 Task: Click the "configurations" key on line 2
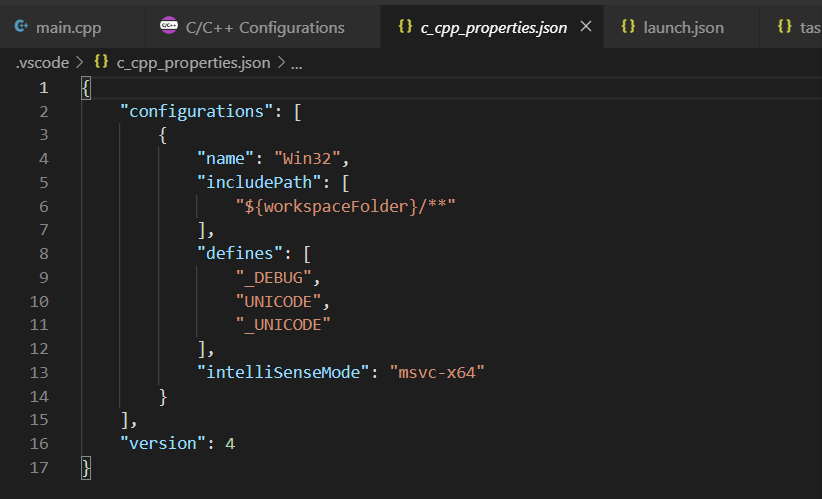click(197, 112)
